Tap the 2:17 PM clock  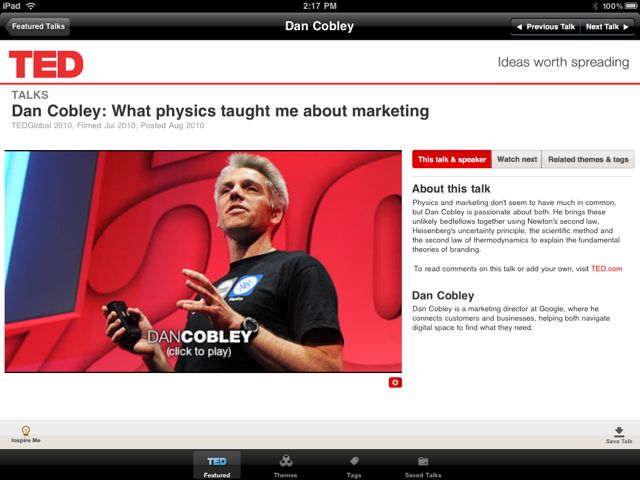point(320,6)
